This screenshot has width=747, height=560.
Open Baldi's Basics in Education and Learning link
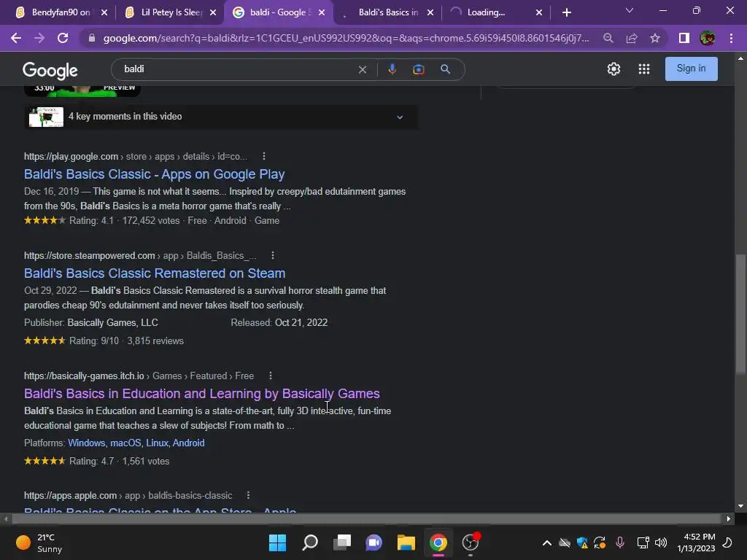[x=202, y=394]
